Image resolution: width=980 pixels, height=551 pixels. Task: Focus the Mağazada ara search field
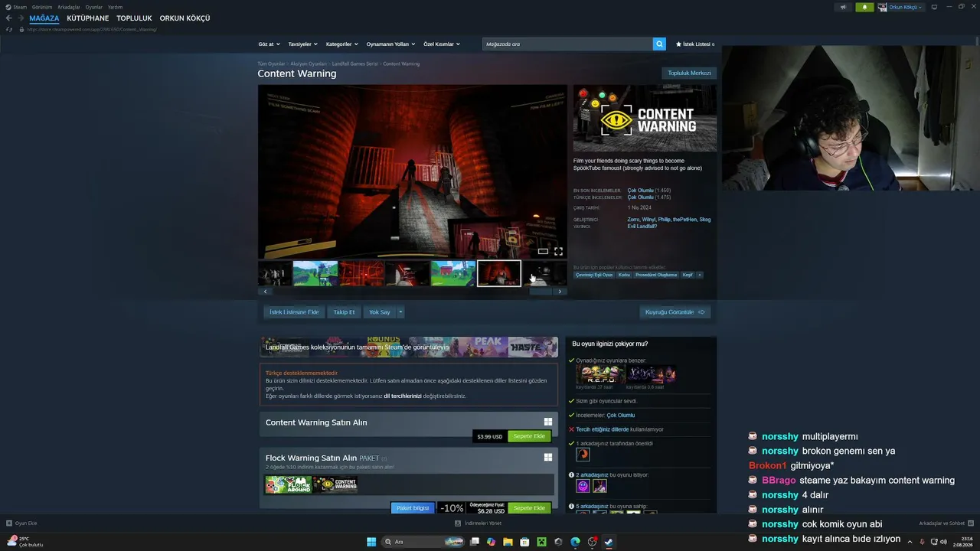click(x=567, y=44)
